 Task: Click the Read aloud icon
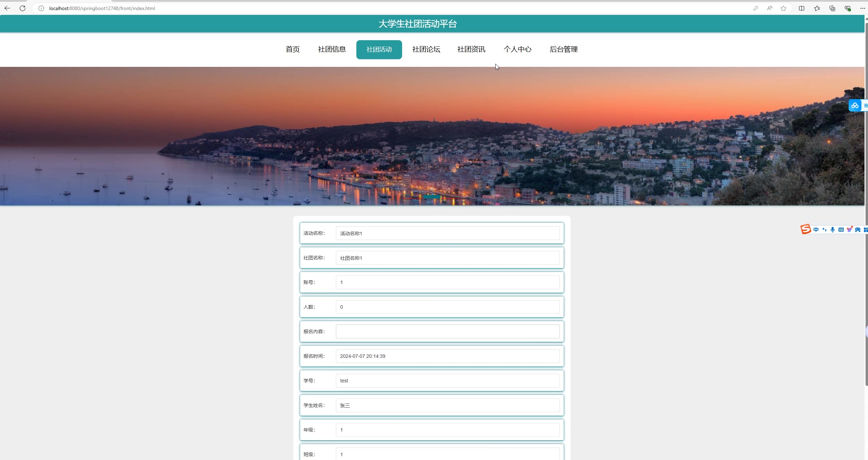pos(770,8)
